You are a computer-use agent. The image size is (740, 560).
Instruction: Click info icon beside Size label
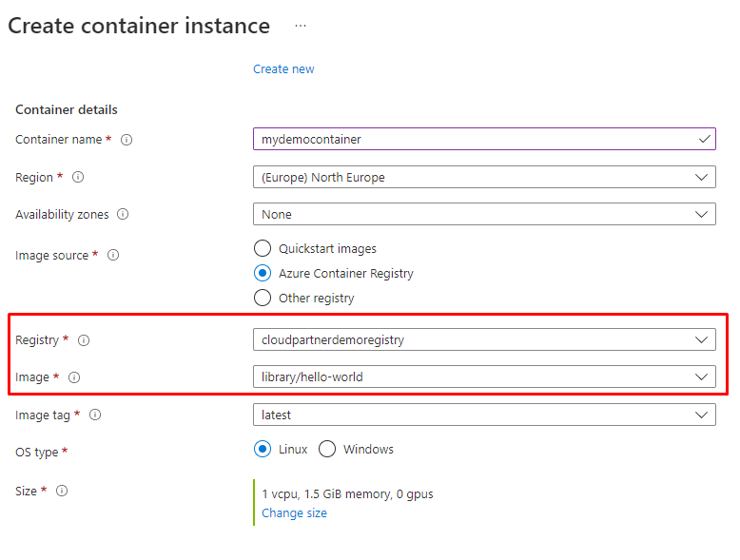(x=62, y=492)
